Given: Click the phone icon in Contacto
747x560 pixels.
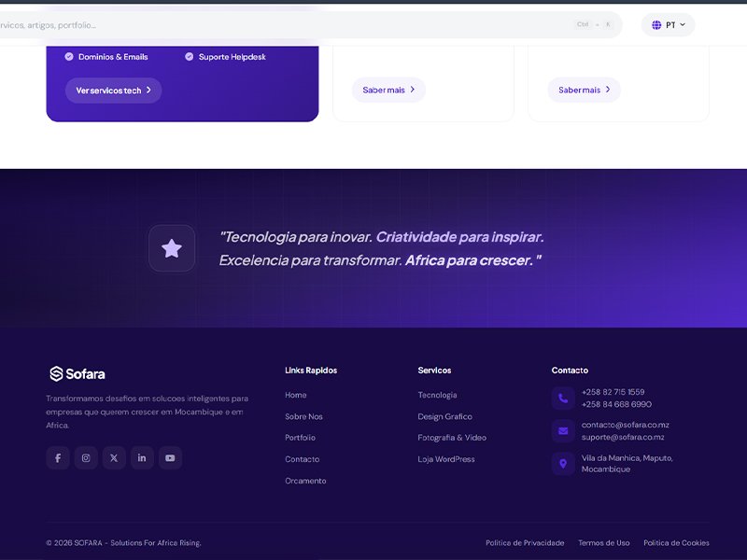Looking at the screenshot, I should pos(563,399).
